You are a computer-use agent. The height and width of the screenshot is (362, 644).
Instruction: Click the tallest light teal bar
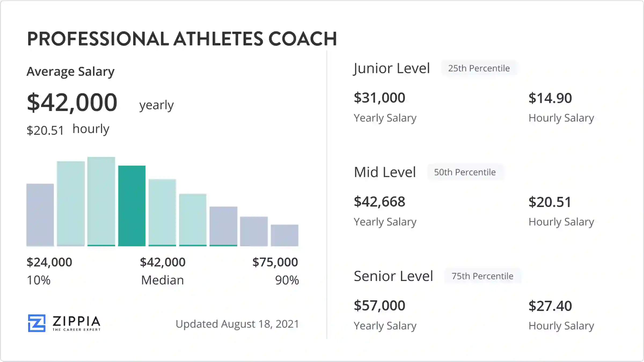pos(101,201)
